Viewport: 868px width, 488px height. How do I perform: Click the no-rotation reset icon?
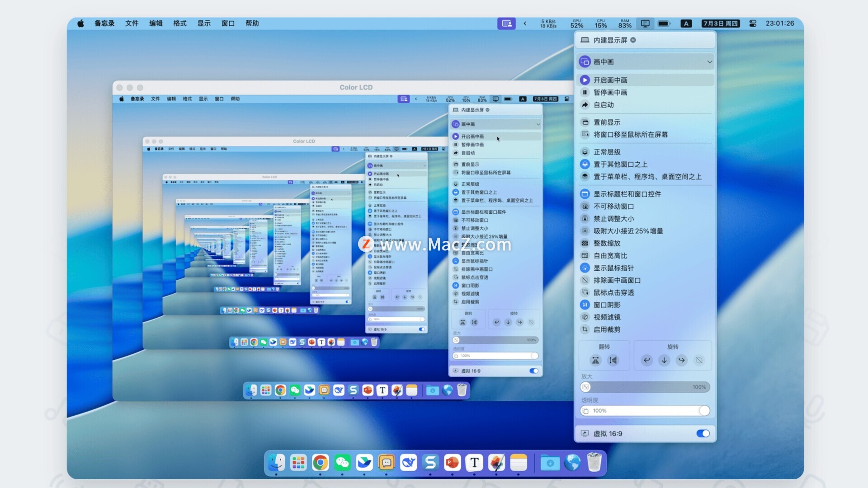pyautogui.click(x=699, y=360)
